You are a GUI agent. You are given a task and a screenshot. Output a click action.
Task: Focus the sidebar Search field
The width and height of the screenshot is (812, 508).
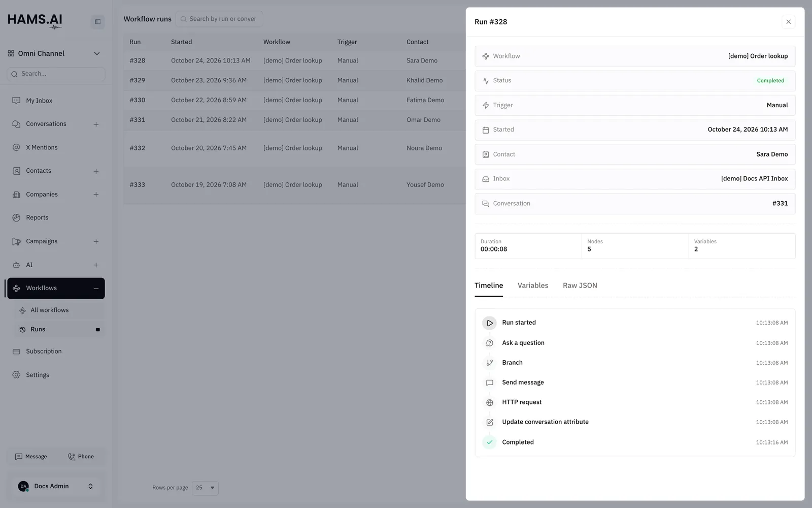pos(56,74)
